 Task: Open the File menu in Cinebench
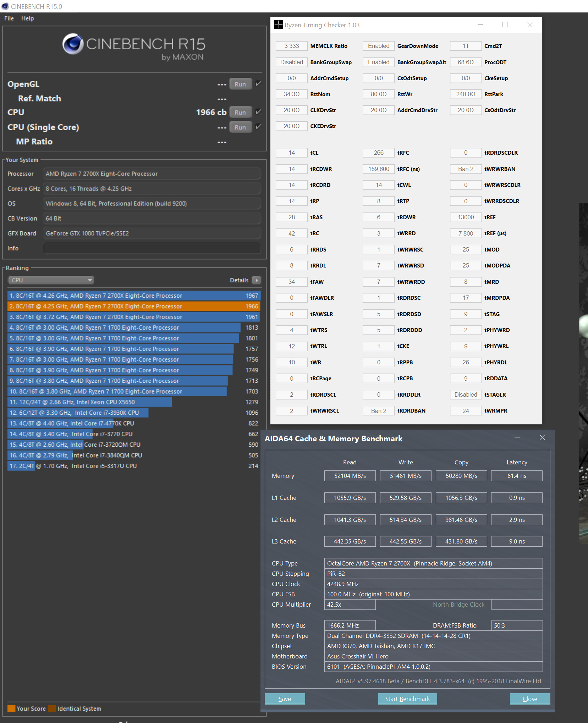click(9, 18)
